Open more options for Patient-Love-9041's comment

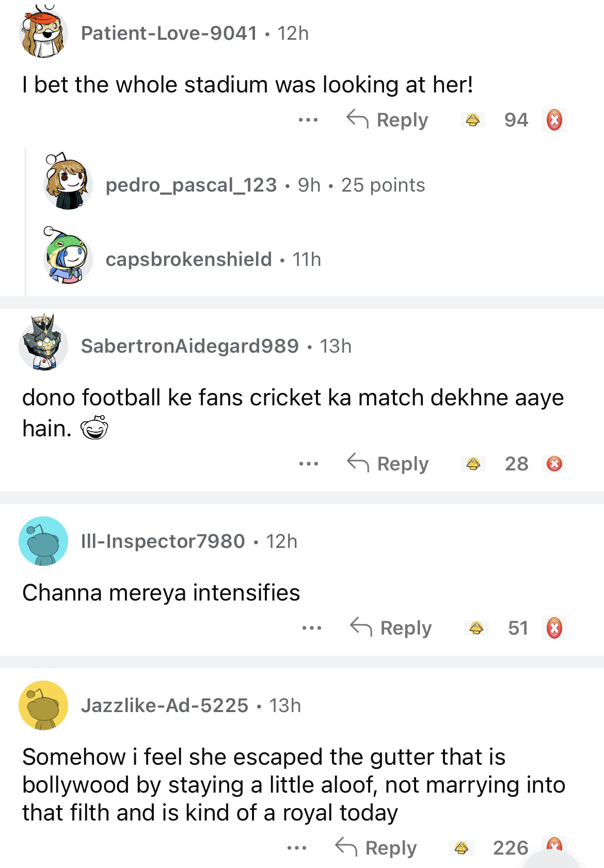(308, 120)
